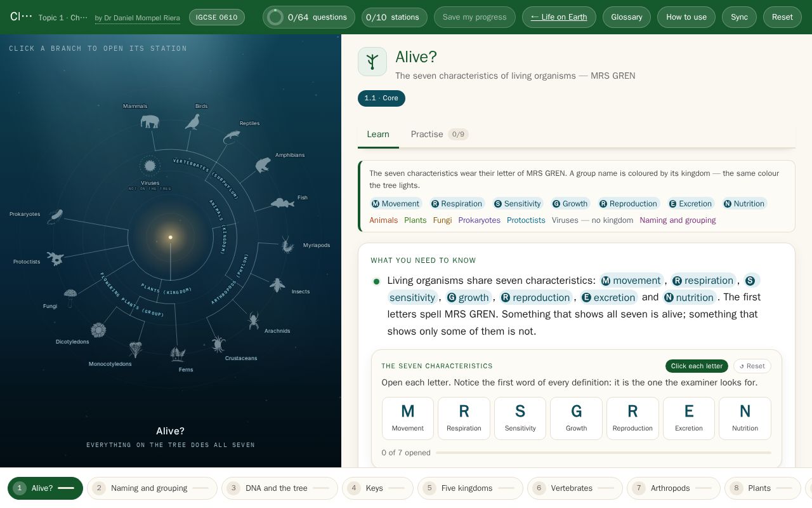Select the Fungi mushroom icon
Image resolution: width=812 pixels, height=508 pixels.
[x=70, y=297]
